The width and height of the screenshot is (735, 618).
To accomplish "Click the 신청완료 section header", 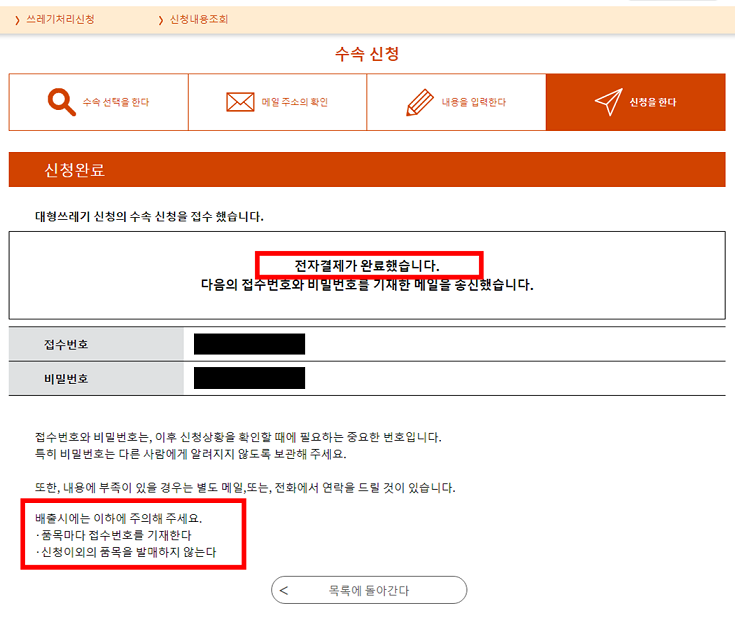I will (x=75, y=170).
